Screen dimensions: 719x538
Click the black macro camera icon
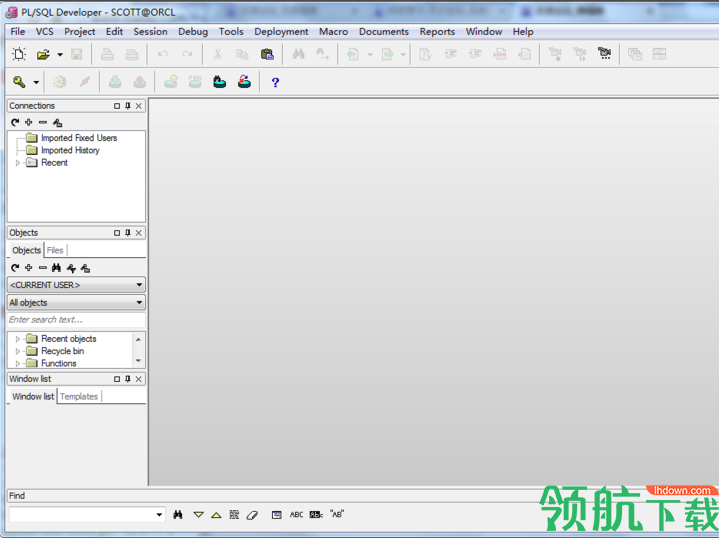(604, 54)
